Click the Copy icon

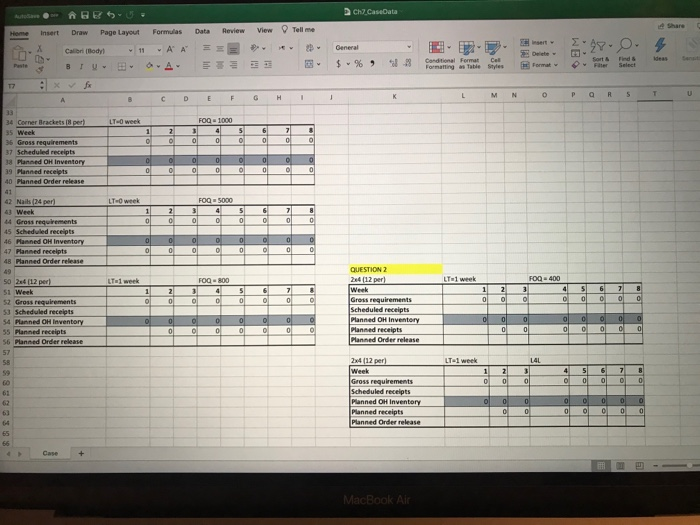pyautogui.click(x=40, y=59)
